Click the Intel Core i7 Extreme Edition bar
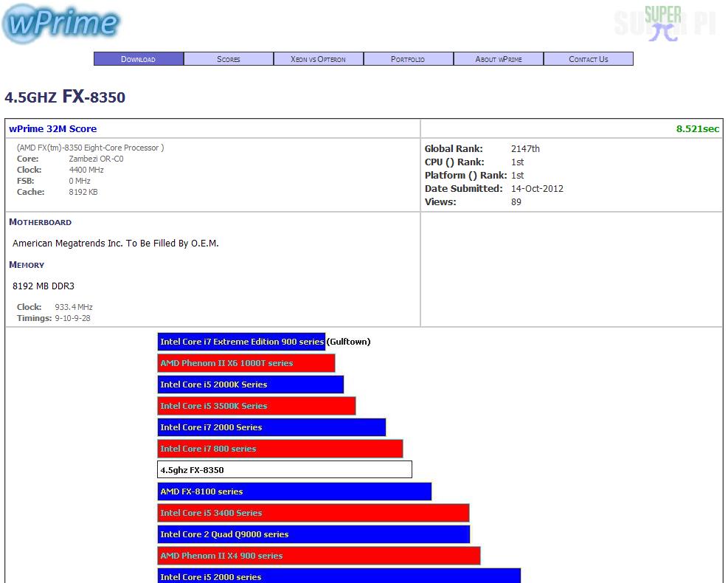 (x=241, y=342)
